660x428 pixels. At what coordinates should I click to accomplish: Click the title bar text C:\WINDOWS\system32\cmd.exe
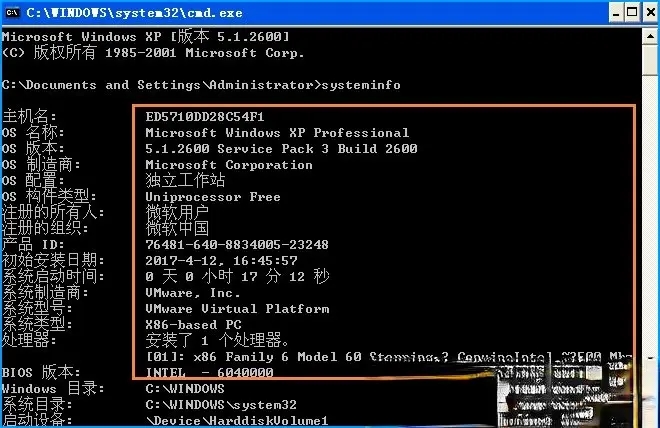click(x=134, y=13)
